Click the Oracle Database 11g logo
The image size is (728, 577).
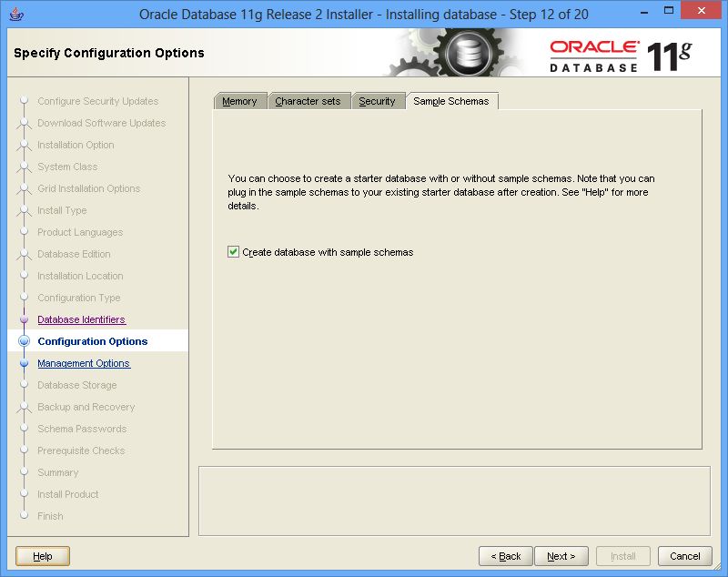click(622, 56)
